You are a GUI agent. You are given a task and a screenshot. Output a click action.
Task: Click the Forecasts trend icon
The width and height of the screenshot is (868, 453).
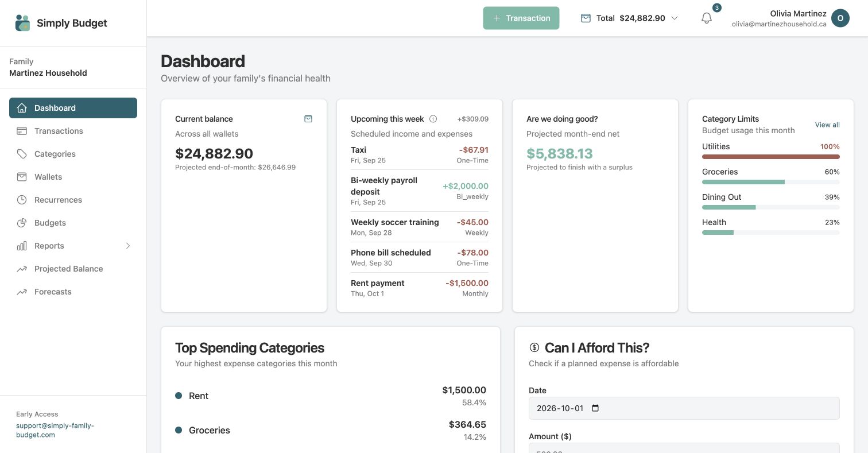coord(22,292)
